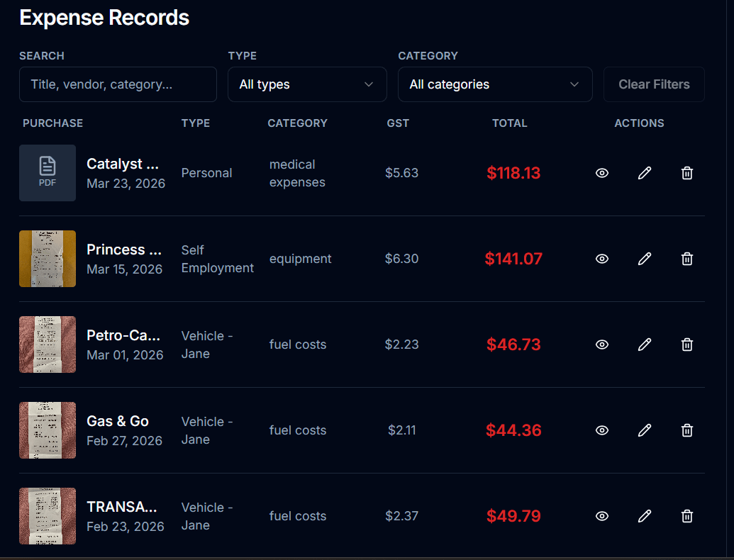Delete the Catalyst record using its trash icon

tap(686, 173)
